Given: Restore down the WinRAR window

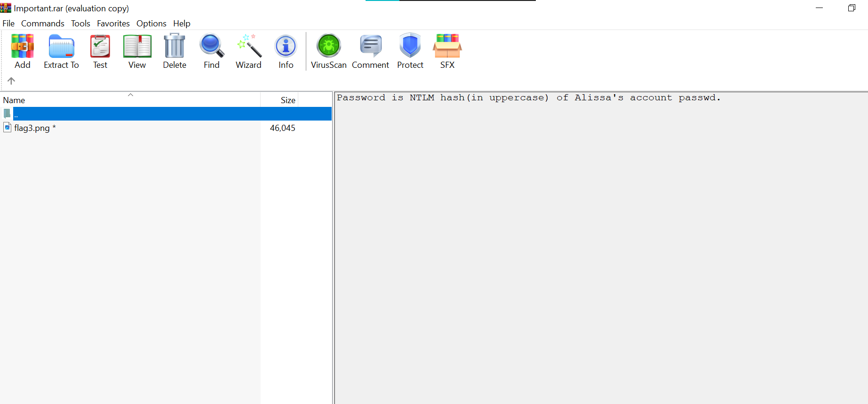Looking at the screenshot, I should coord(852,8).
